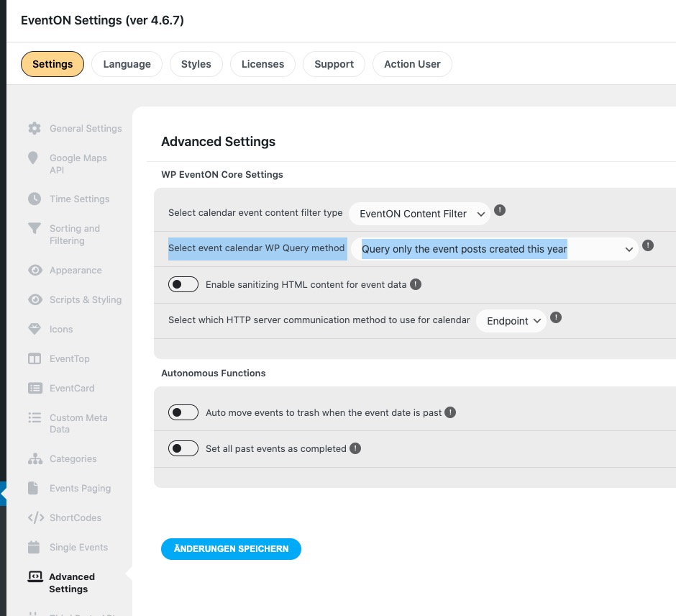Open the ShortCodes section
Viewport: 676px width, 616px height.
pyautogui.click(x=76, y=517)
